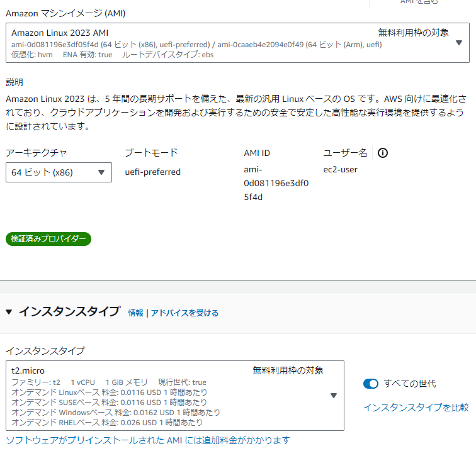
Task: Click the Amazon マシンイメージ (AMI) heading
Action: click(x=65, y=13)
